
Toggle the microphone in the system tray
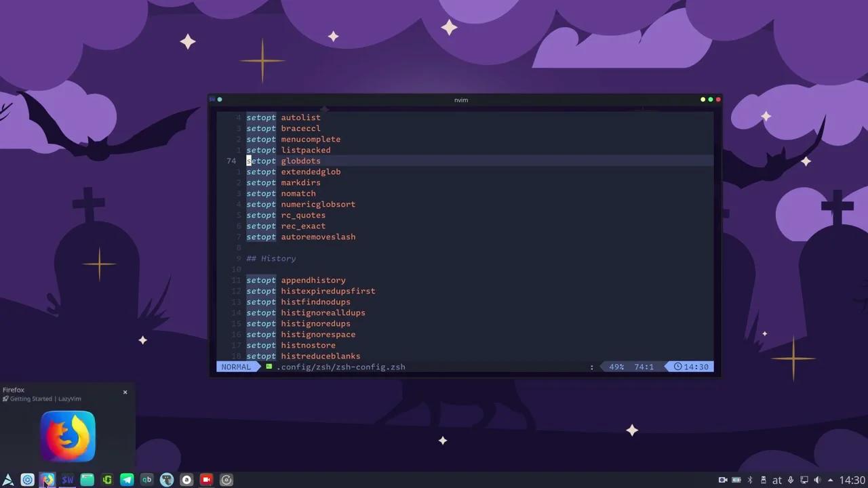[x=791, y=480]
